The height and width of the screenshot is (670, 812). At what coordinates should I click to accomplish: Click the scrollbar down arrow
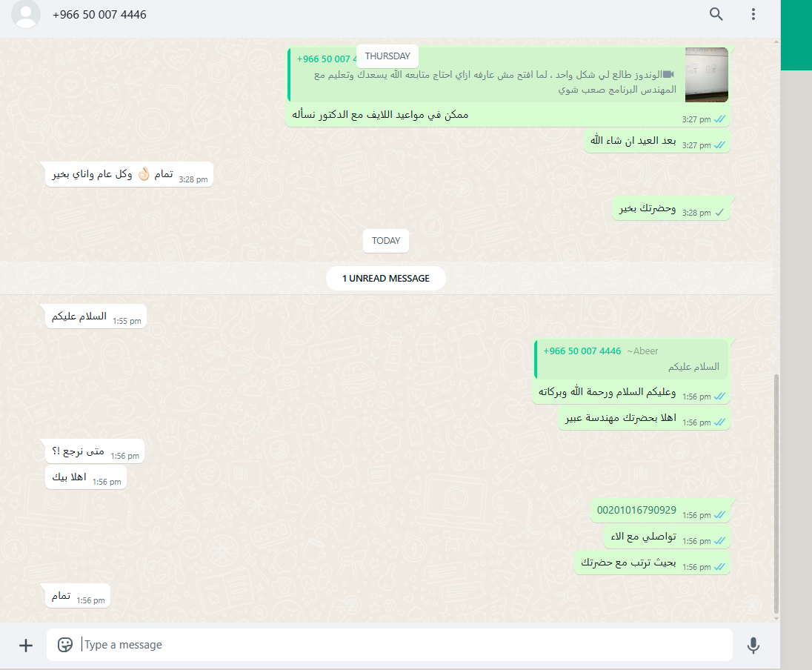(776, 618)
